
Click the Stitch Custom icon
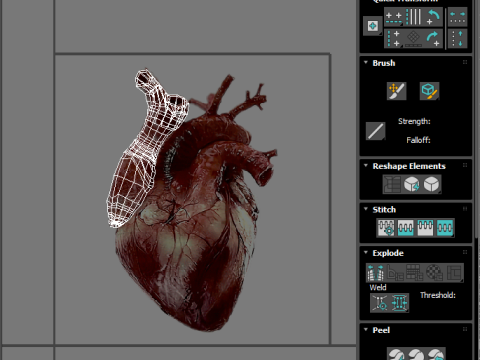pyautogui.click(x=445, y=228)
